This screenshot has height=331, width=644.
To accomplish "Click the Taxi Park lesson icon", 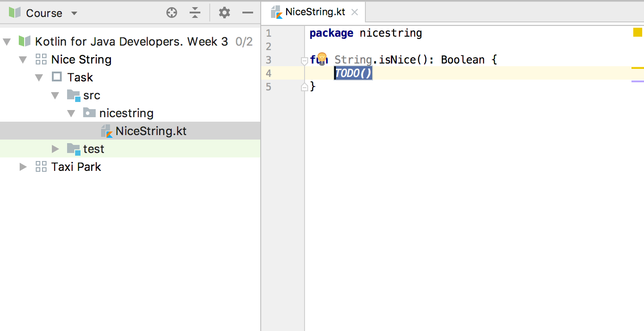I will (41, 166).
